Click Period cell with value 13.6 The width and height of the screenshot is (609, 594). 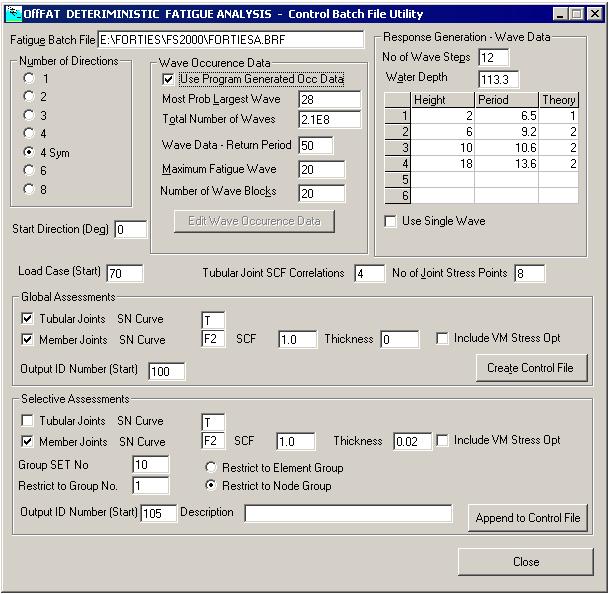507,164
